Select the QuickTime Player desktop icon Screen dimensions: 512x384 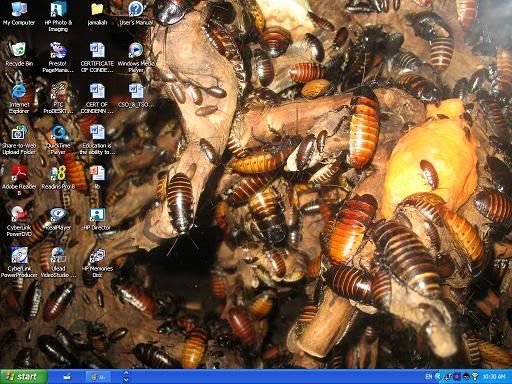tap(58, 140)
